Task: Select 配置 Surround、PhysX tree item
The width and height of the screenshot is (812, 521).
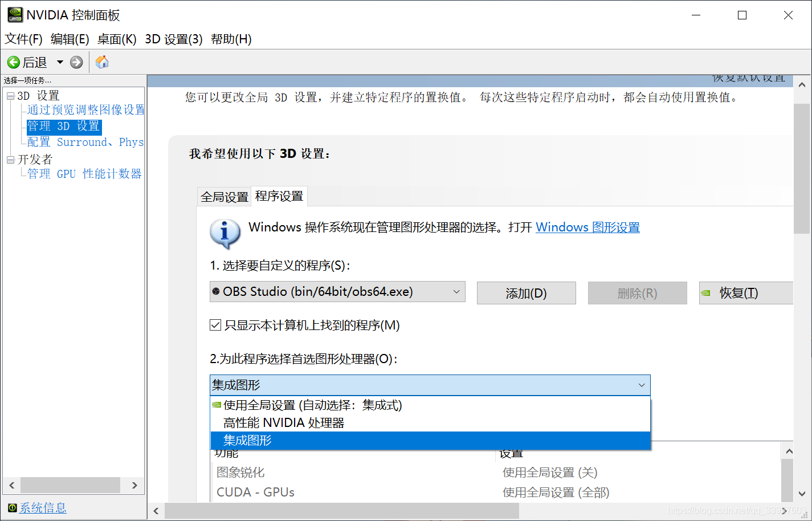Action: [85, 142]
